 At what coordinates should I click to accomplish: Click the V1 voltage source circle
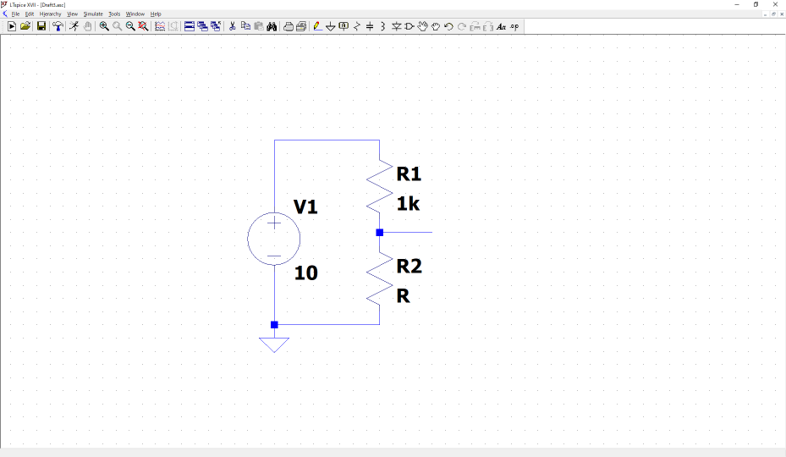[x=274, y=239]
